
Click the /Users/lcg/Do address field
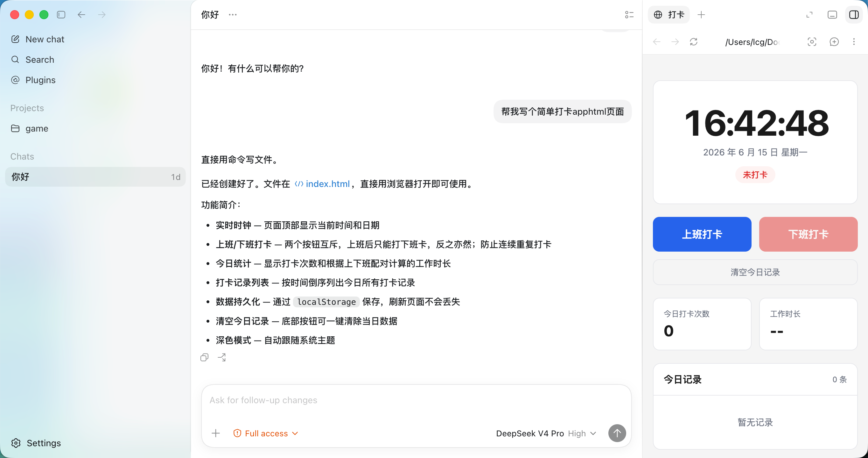pos(752,42)
